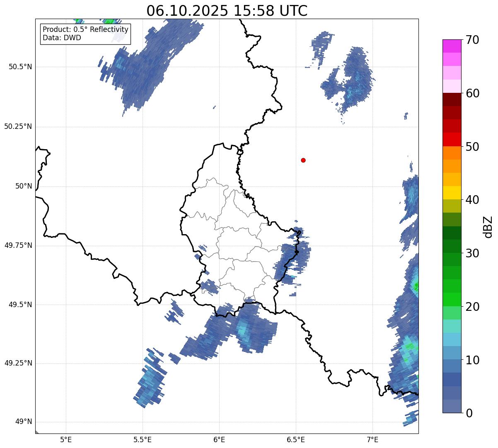The width and height of the screenshot is (498, 448).
Task: Click the 49.5°N latitude label
Action: pyautogui.click(x=20, y=305)
